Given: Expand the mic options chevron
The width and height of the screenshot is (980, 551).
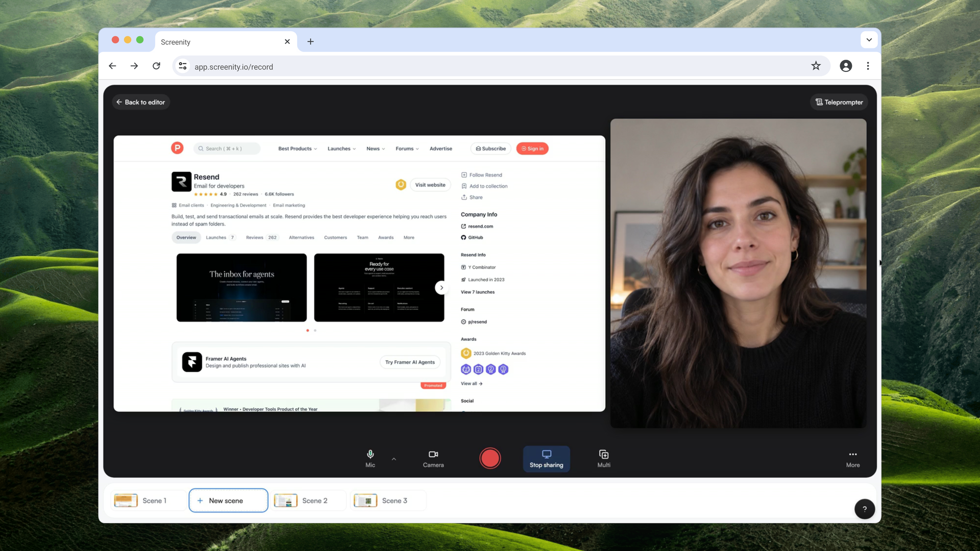Looking at the screenshot, I should (x=394, y=459).
